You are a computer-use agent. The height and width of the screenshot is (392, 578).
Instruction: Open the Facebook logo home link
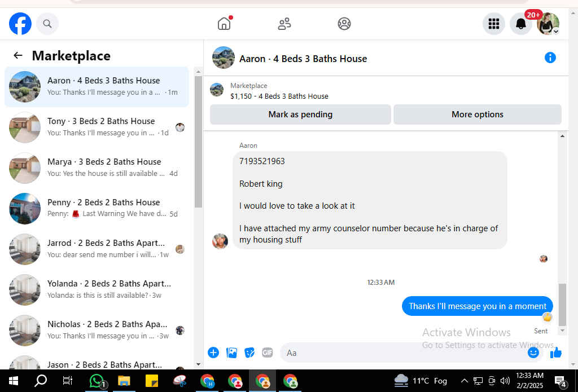click(20, 24)
